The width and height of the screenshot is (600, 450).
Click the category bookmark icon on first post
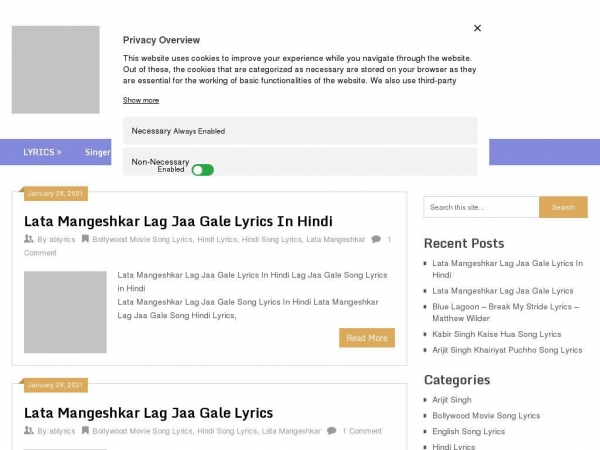[85, 239]
